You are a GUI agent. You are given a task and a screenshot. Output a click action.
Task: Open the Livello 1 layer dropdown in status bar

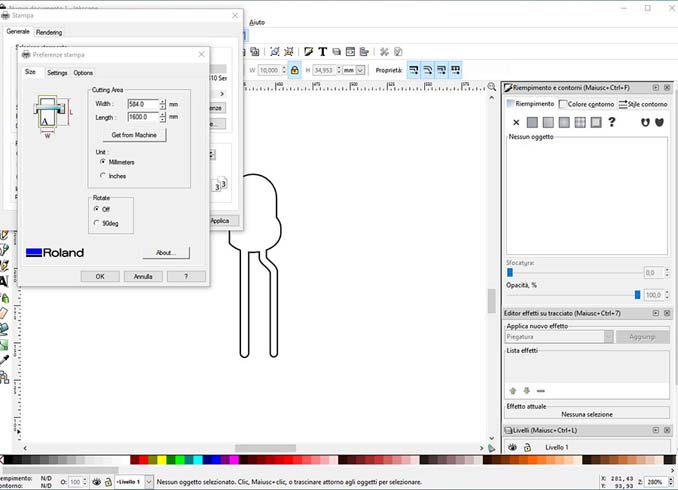148,481
